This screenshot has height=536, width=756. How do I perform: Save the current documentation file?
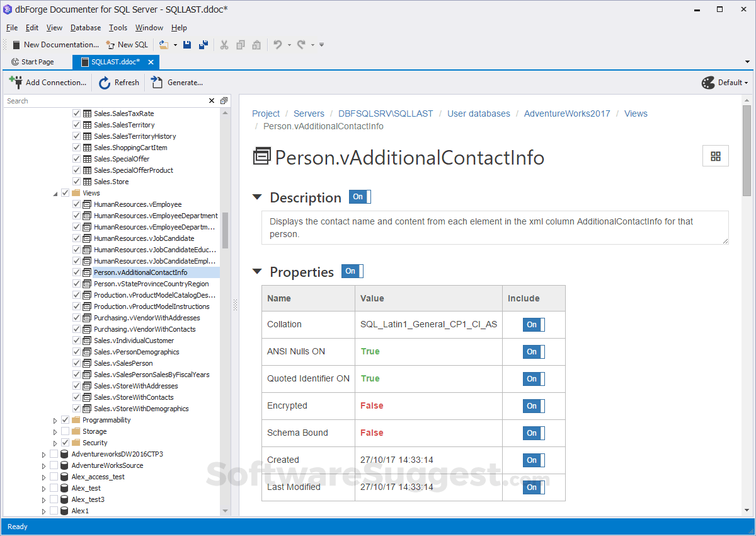coord(187,44)
